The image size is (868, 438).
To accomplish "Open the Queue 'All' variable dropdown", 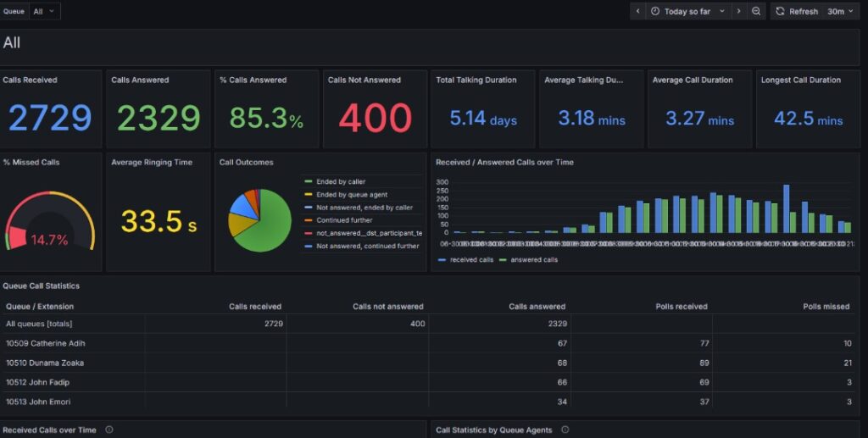I will pyautogui.click(x=45, y=11).
